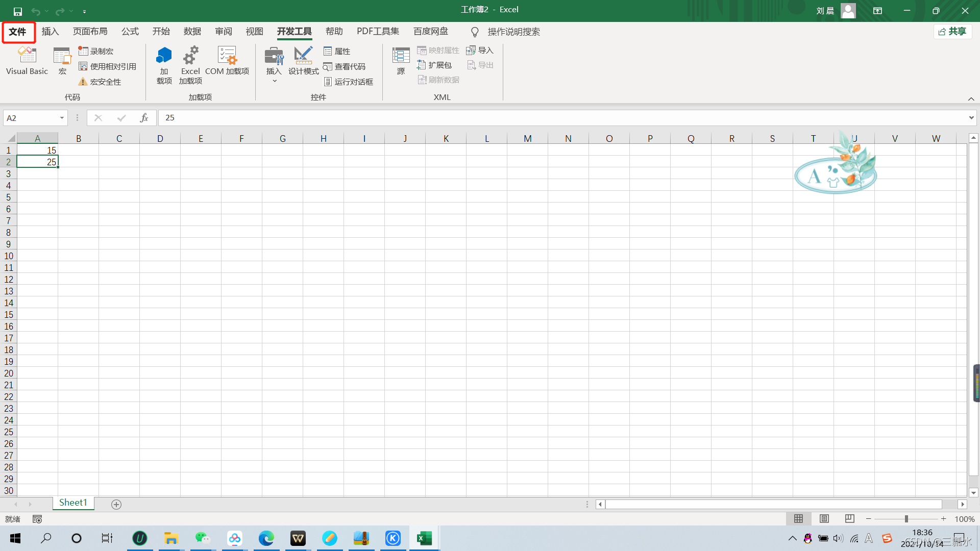Click the zoom slider handle

click(906, 519)
